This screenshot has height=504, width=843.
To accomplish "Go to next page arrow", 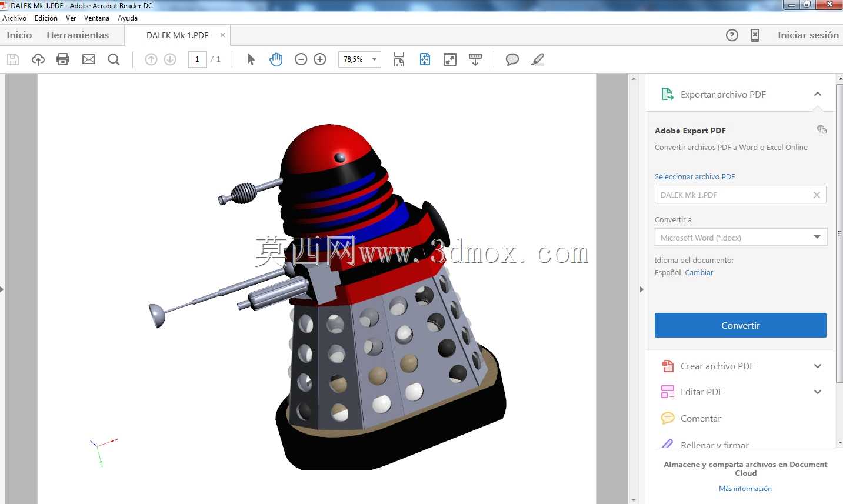I will [170, 59].
